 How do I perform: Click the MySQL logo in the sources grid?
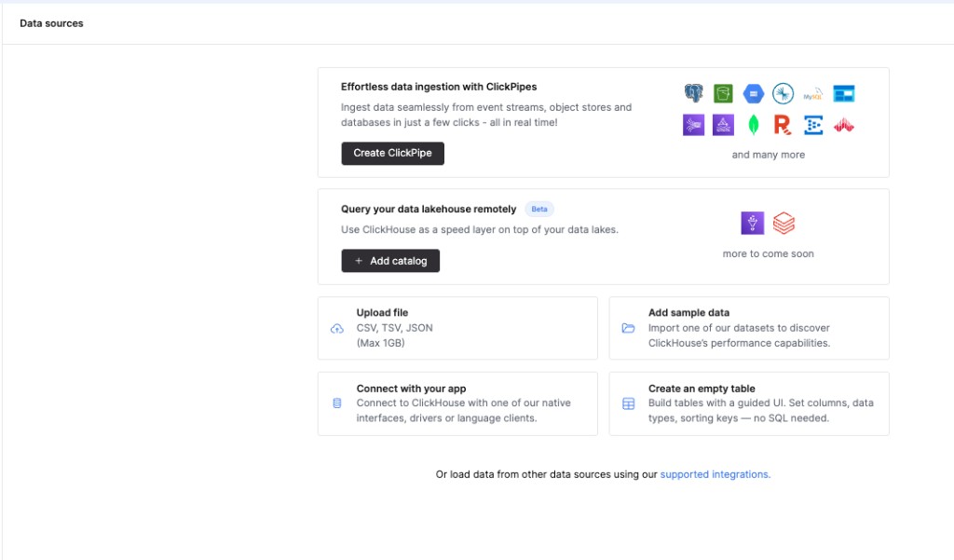click(x=813, y=93)
